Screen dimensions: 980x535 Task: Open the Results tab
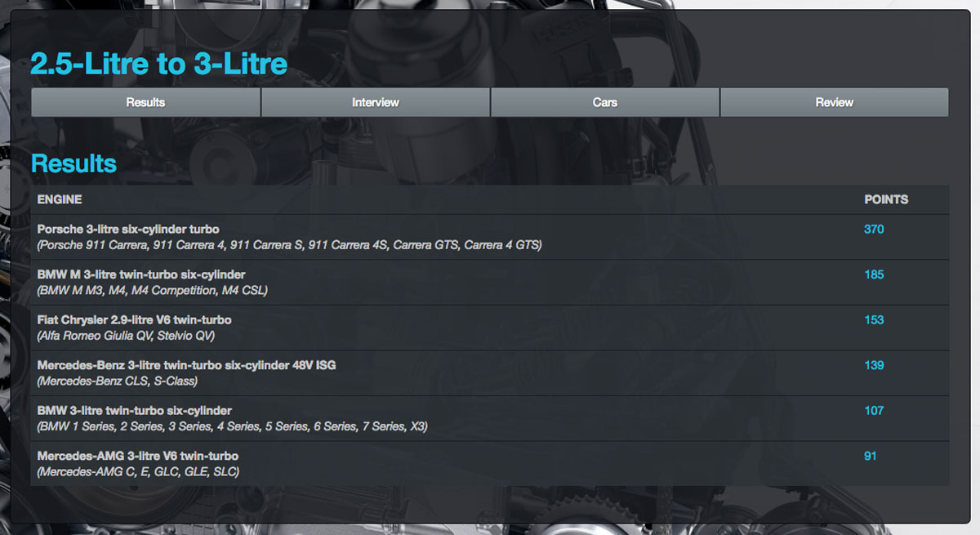(145, 102)
